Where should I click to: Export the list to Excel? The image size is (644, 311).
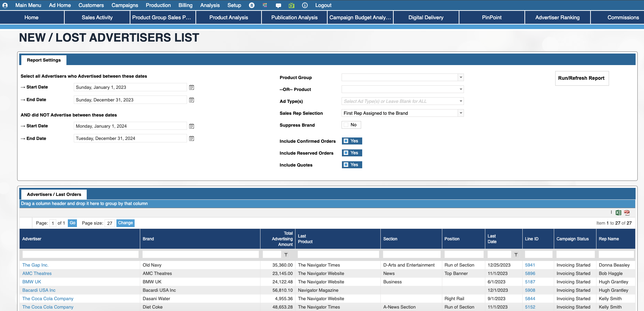coord(618,213)
